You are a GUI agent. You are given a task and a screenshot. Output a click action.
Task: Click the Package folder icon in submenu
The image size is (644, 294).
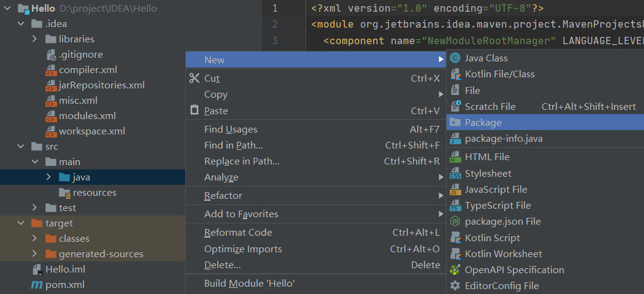click(454, 123)
